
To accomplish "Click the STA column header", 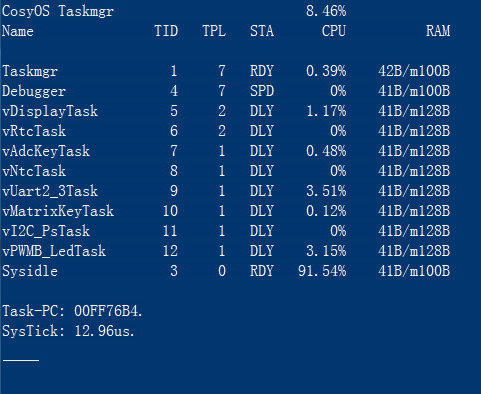I will (262, 31).
